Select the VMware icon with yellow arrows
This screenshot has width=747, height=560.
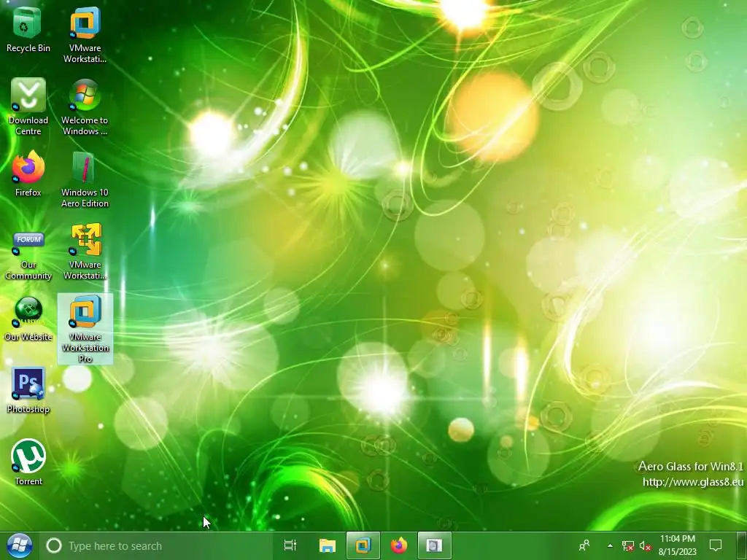tap(85, 252)
